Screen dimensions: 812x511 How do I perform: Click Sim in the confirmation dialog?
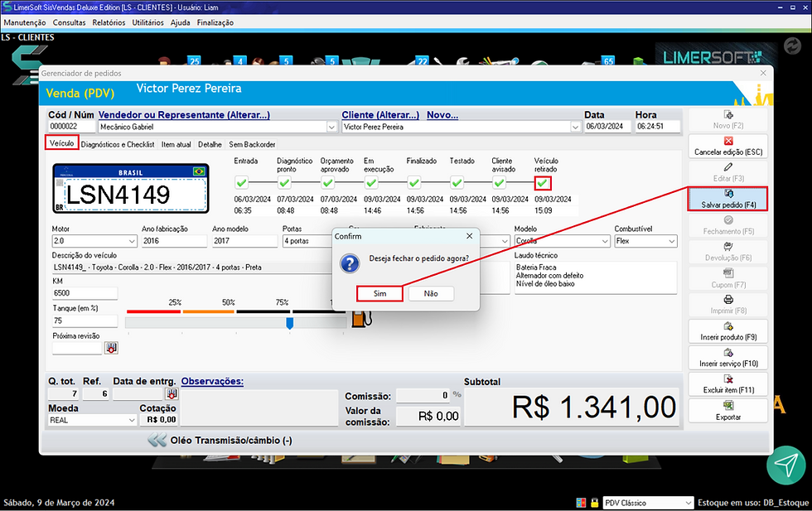coord(379,293)
